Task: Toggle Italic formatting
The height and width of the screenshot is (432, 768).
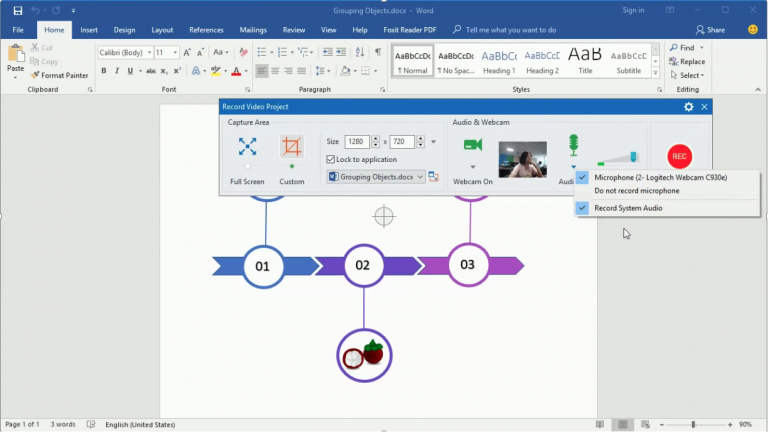Action: [x=117, y=71]
